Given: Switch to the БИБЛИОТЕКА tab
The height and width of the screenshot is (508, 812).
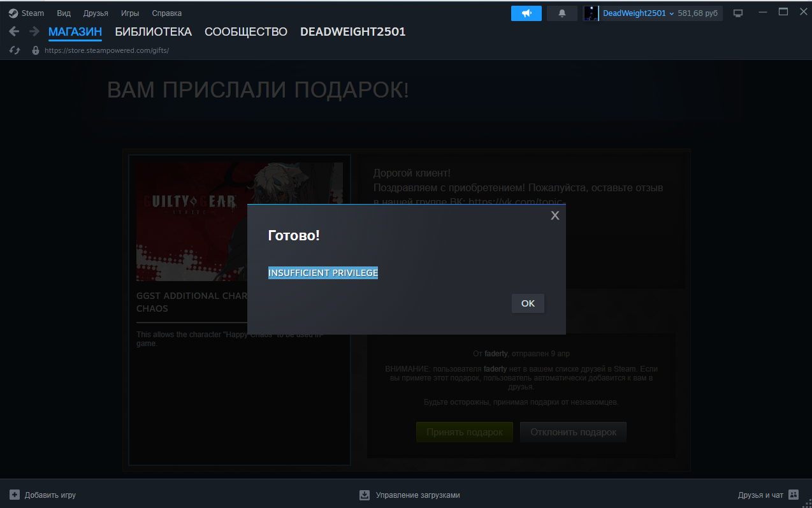Looking at the screenshot, I should point(153,32).
